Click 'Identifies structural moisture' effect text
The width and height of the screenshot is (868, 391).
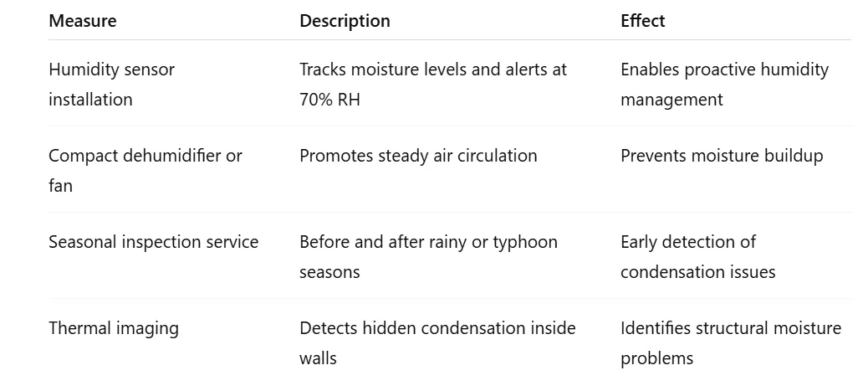pyautogui.click(x=730, y=328)
